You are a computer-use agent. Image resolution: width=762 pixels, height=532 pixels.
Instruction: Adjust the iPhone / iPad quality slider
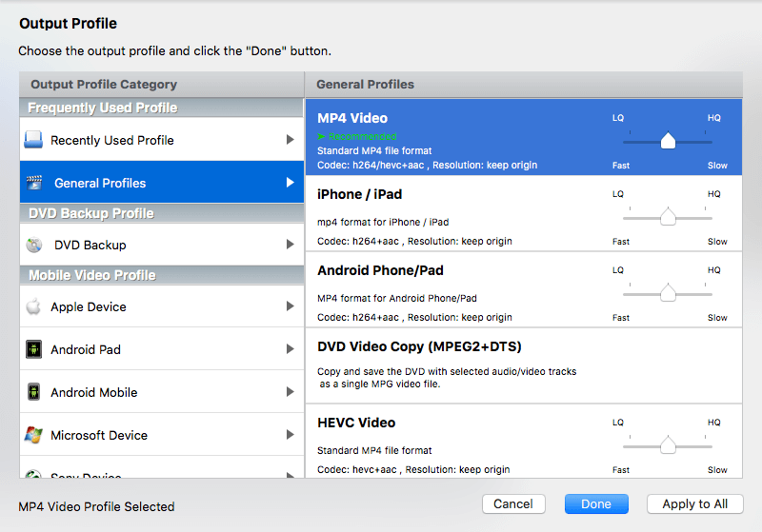[x=668, y=217]
